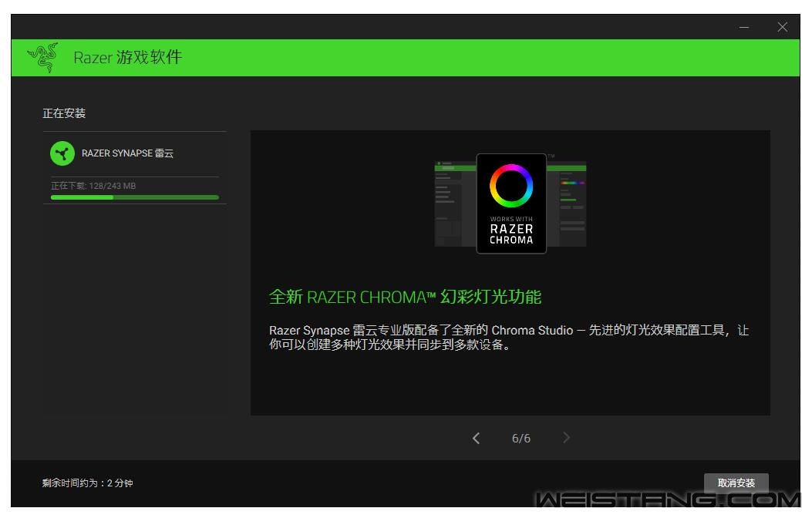812x518 pixels.
Task: Click the 正在下载 128/243 MB status text
Action: 93,186
